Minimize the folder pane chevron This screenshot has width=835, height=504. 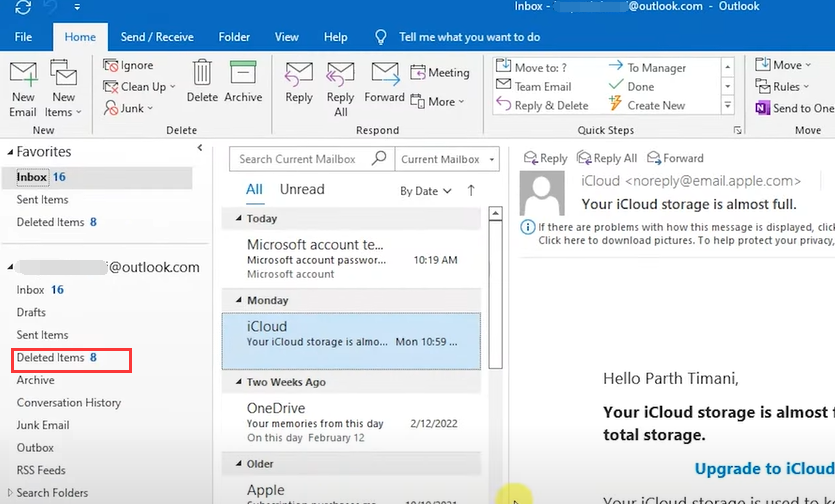coord(200,148)
